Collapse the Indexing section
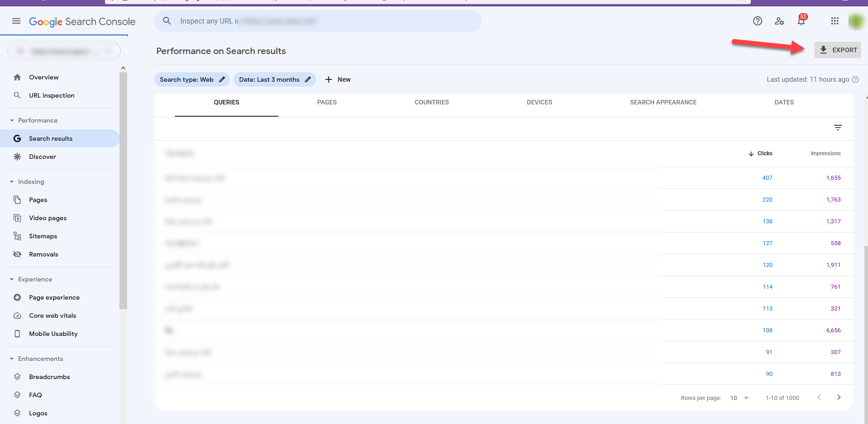Screen dimensions: 868x424 (x=12, y=182)
